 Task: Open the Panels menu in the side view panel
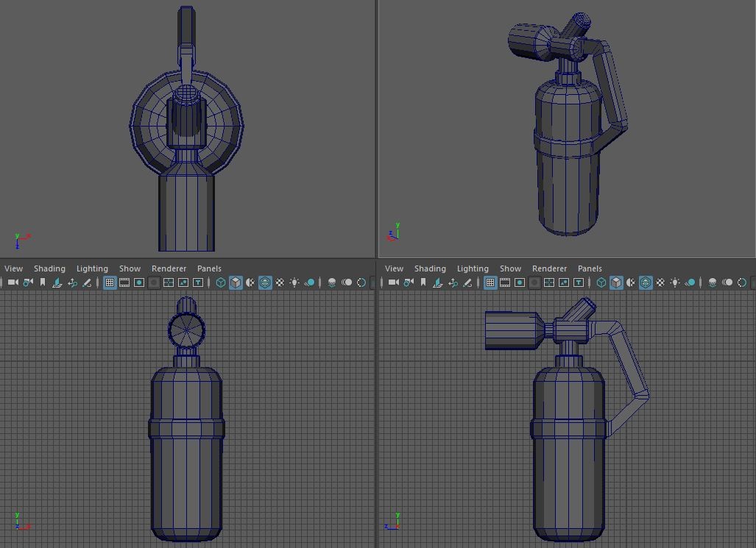[590, 268]
